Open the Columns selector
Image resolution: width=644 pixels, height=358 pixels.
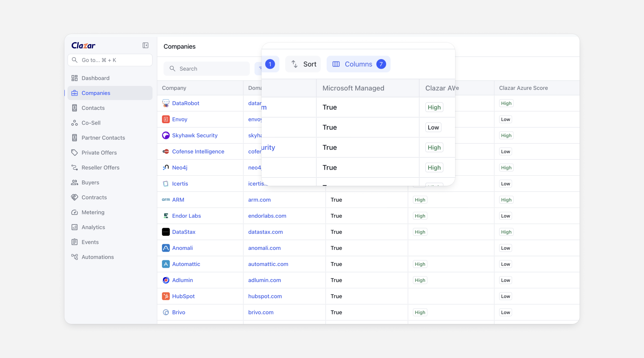(x=358, y=64)
